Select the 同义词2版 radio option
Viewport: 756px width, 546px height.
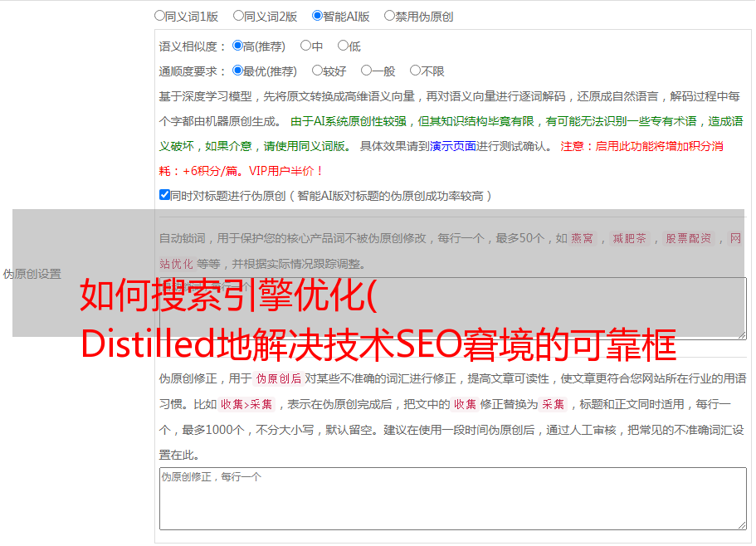(238, 16)
